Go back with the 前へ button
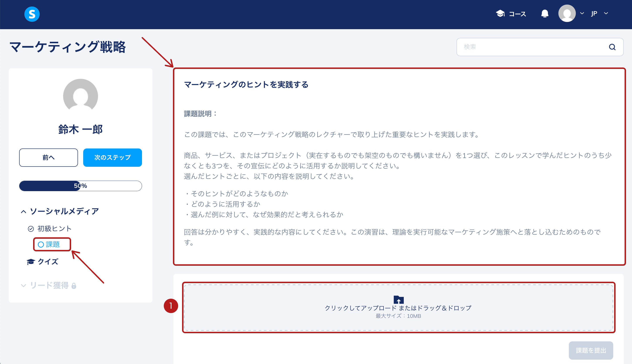 pyautogui.click(x=49, y=157)
